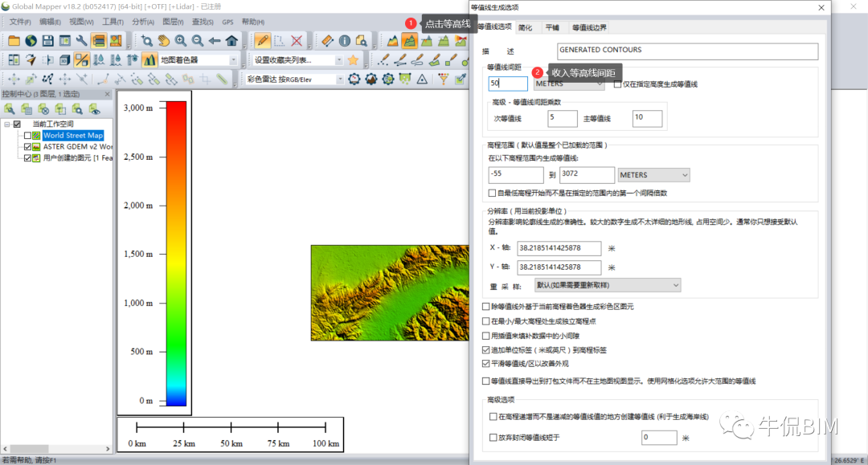Select the Measure ruler tool
The width and height of the screenshot is (868, 465).
pos(327,40)
